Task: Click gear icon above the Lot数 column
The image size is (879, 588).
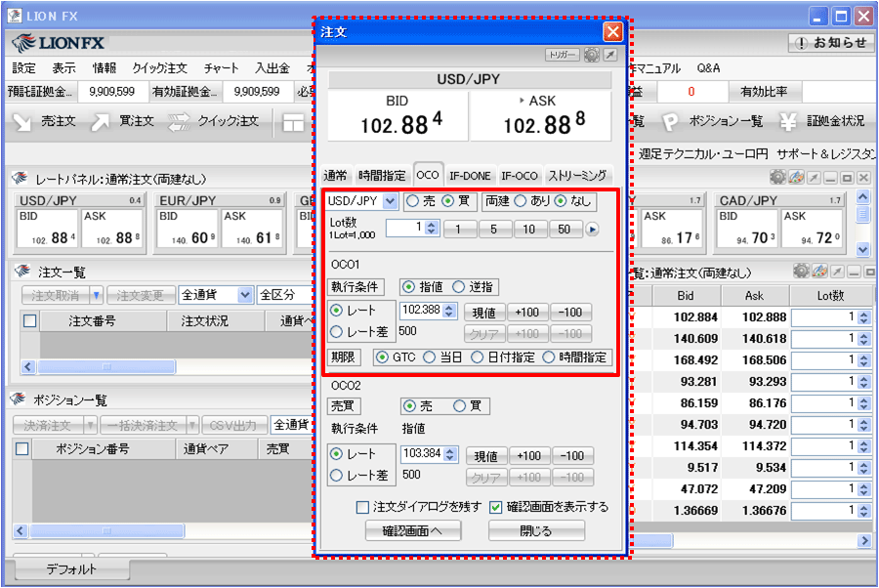Action: (801, 272)
